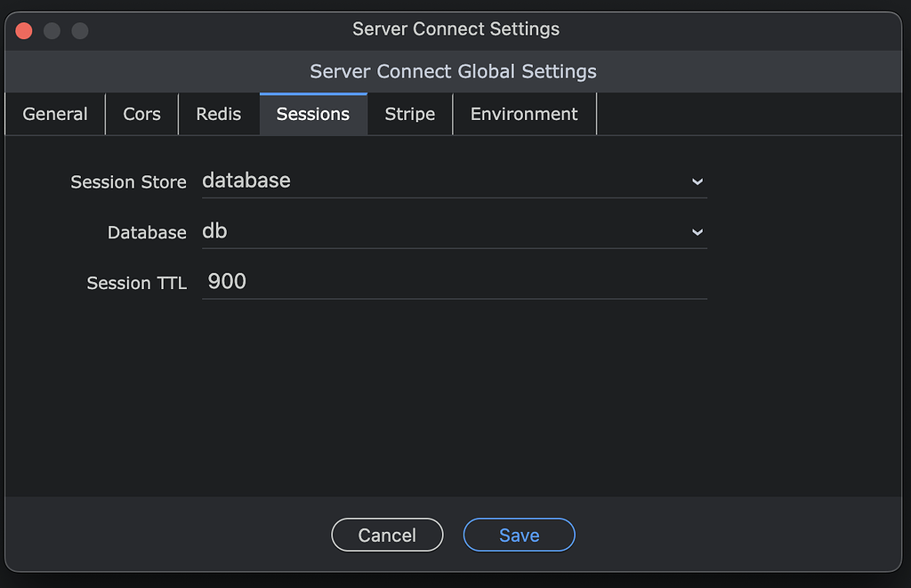The image size is (911, 588).
Task: Save the server connect settings
Action: click(519, 535)
